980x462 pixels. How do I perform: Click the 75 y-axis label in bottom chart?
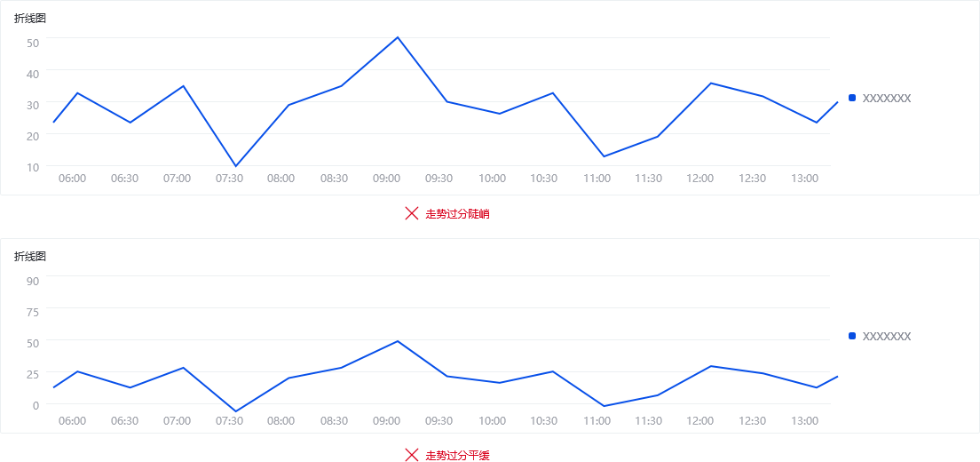[33, 312]
